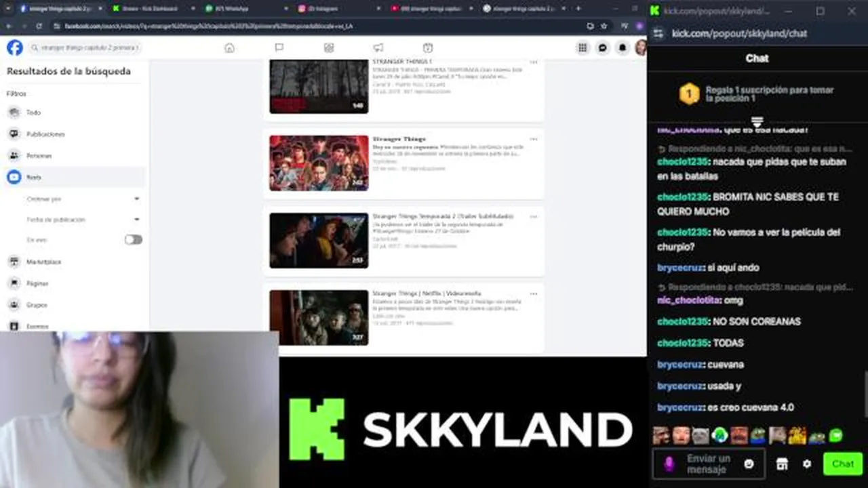The image size is (868, 488).
Task: Play the forest thumbnail video
Action: (319, 86)
